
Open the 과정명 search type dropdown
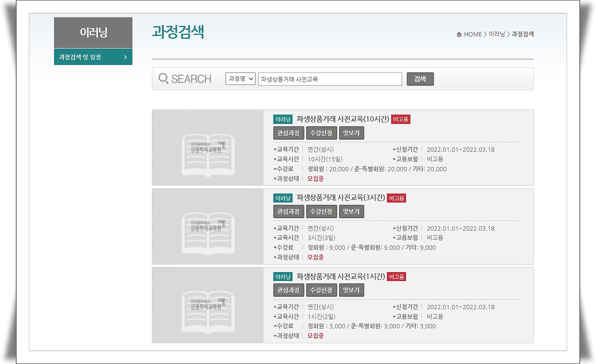coord(240,78)
